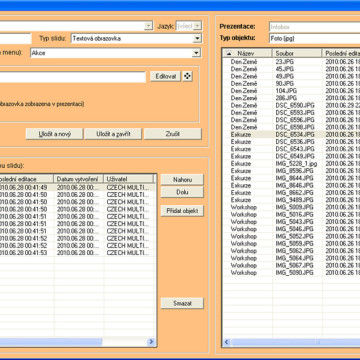This screenshot has height=360, width=360.
Task: Select the row with file DSC_6593.JPG
Action: tap(292, 113)
